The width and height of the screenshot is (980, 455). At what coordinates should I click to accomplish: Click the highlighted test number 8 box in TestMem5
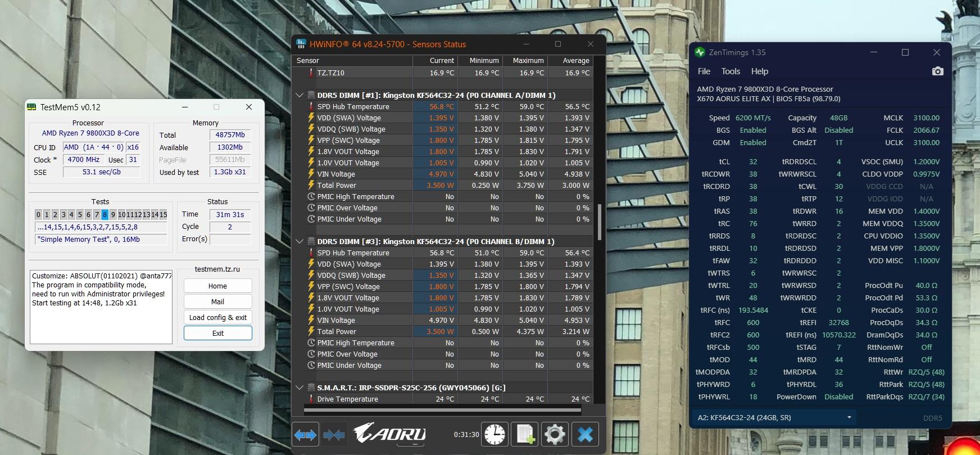[105, 214]
